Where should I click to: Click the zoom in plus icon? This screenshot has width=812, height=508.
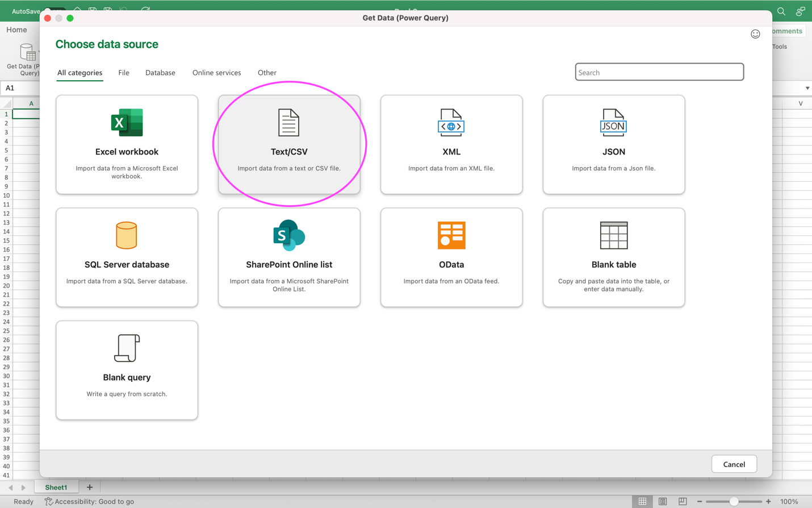pyautogui.click(x=768, y=502)
